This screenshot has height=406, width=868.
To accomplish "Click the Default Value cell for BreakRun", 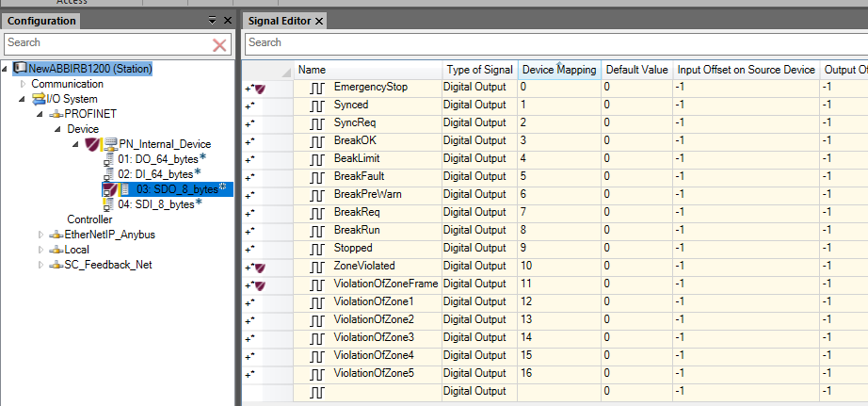I will pyautogui.click(x=637, y=231).
